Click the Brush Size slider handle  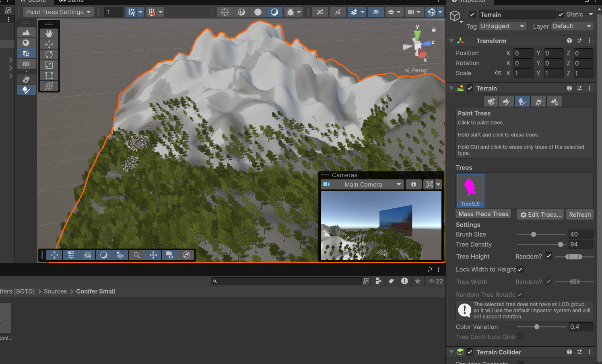(x=534, y=234)
